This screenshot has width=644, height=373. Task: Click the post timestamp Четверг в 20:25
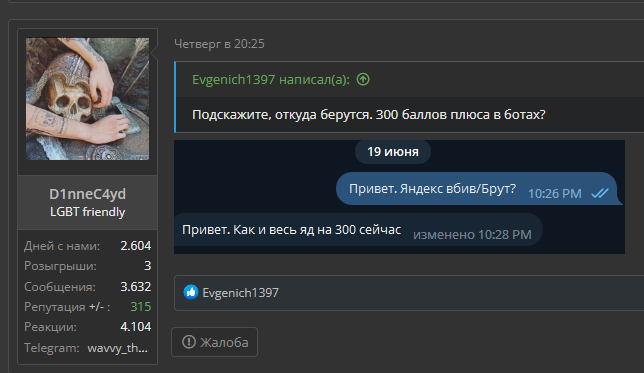click(x=219, y=44)
